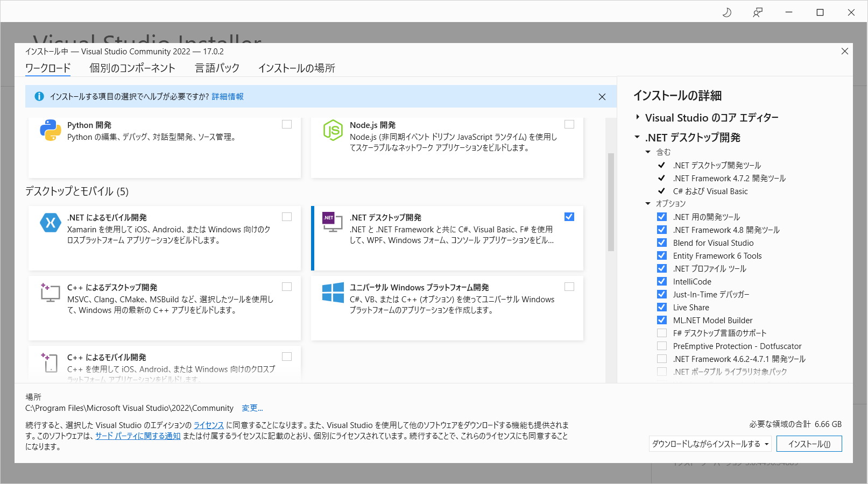
Task: Uncheck Entity Framework 6 Tools option
Action: coord(662,255)
